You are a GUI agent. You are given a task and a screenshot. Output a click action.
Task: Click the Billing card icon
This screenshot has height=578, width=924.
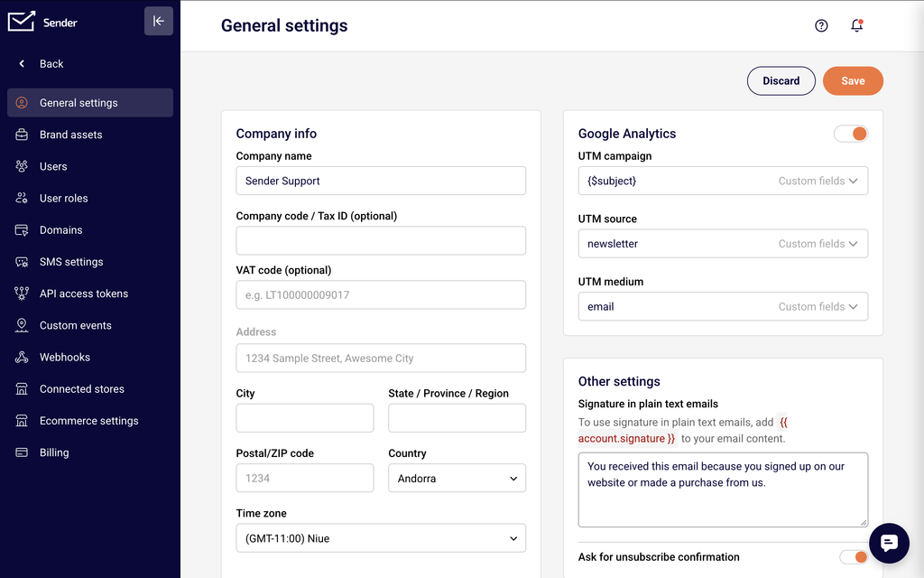point(22,453)
